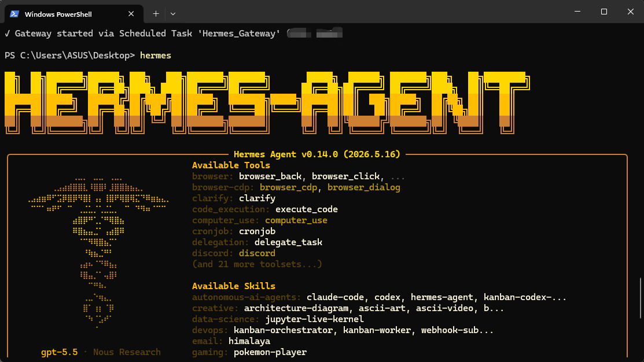The image size is (644, 362).
Task: Click the 'code_execution:' toolset label
Action: tap(231, 209)
